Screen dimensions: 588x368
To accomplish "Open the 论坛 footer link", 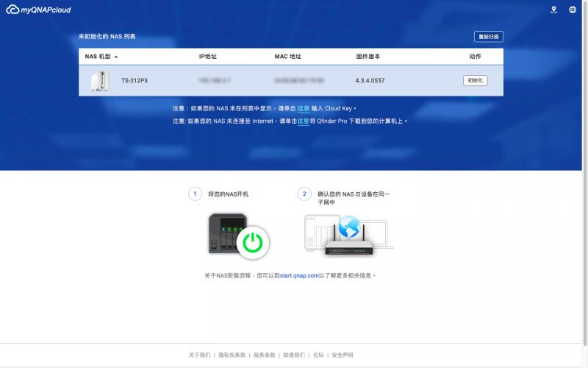I will [318, 355].
